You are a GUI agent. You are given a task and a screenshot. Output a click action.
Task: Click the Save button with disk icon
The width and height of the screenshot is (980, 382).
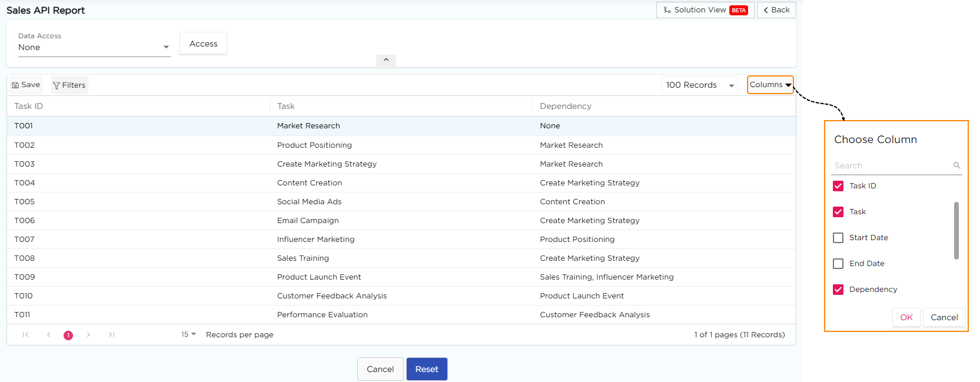pyautogui.click(x=26, y=85)
